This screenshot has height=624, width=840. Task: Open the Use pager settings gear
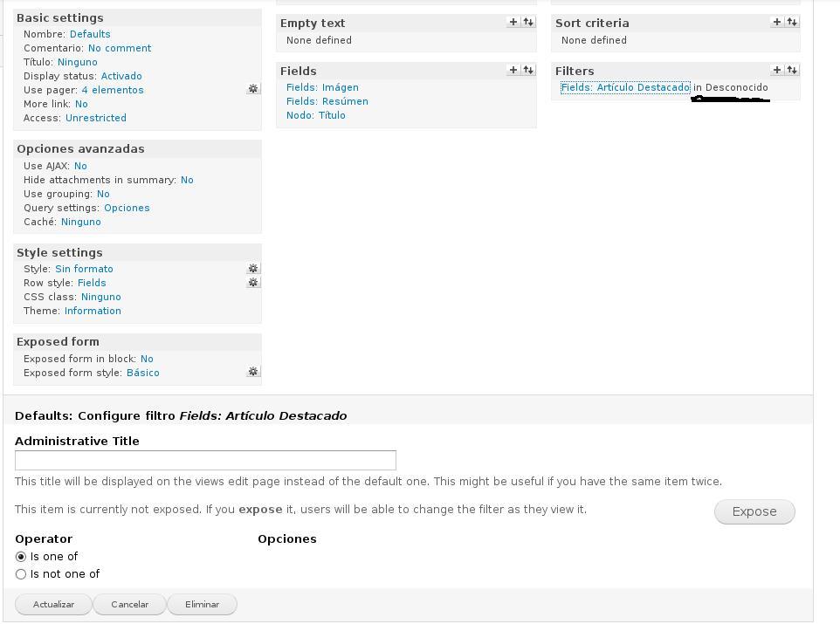point(253,88)
